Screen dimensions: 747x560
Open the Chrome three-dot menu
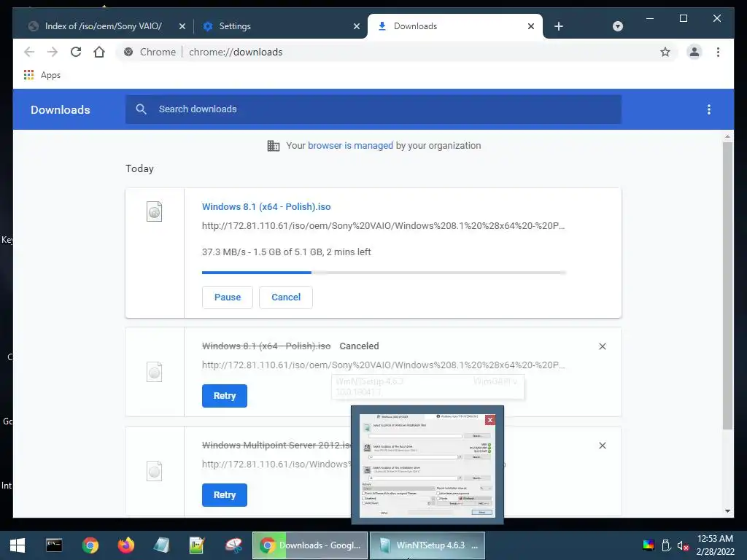tap(718, 52)
